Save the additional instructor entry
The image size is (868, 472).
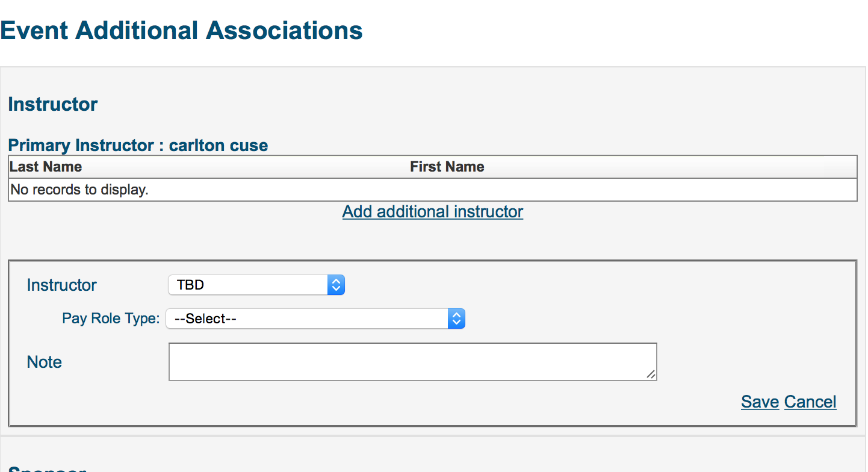point(760,402)
